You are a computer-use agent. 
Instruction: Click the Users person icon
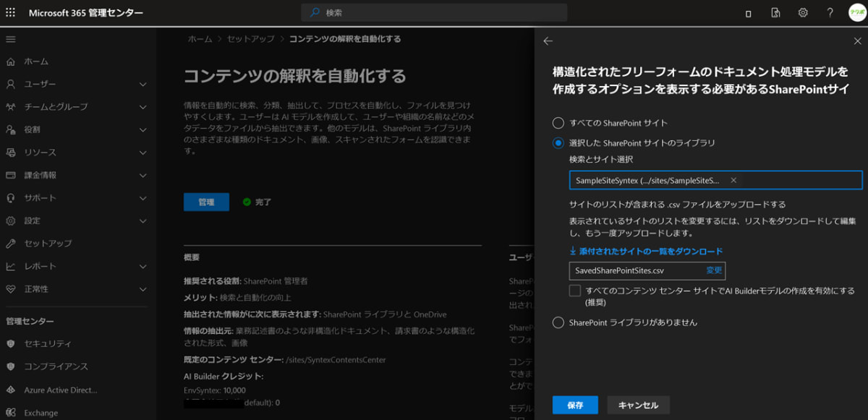click(x=11, y=84)
